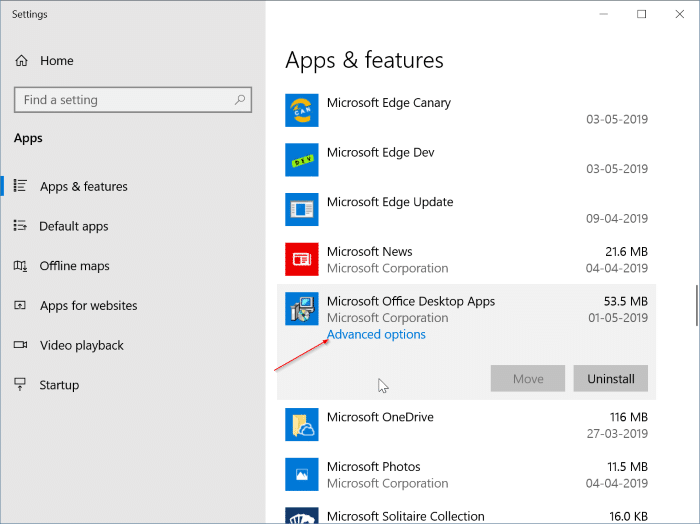Click the disabled Move button
This screenshot has height=524, width=700.
click(528, 378)
